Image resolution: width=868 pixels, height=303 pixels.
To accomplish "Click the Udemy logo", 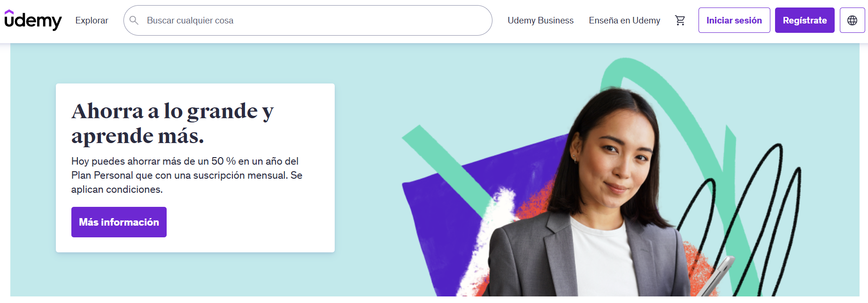I will (33, 20).
